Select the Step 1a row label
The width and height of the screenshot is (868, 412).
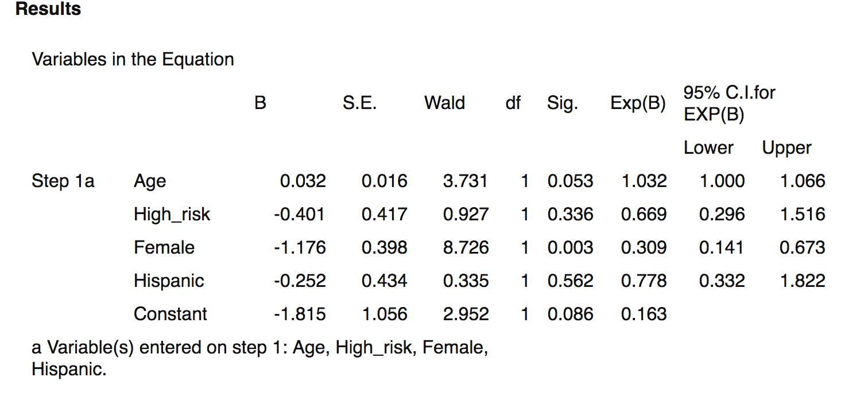tap(63, 181)
